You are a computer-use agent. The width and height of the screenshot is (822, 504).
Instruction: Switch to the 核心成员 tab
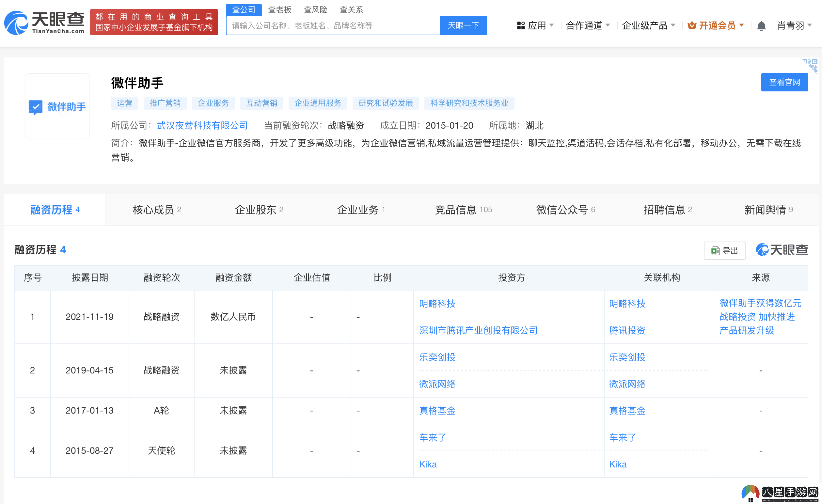(x=157, y=210)
